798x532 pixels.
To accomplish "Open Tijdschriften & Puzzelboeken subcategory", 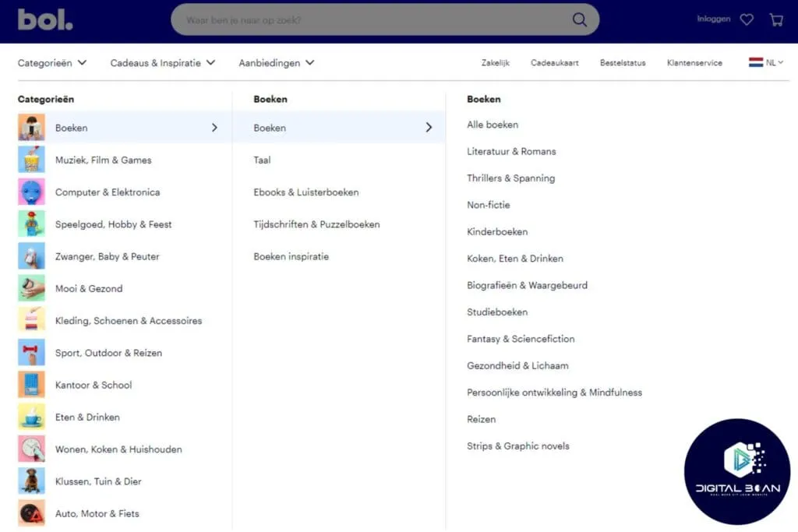I will [x=316, y=224].
